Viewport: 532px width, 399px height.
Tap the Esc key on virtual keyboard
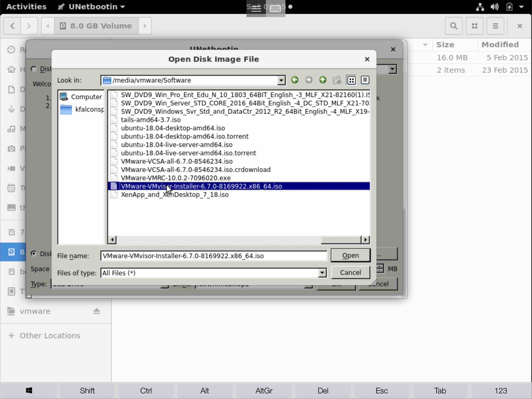(381, 390)
